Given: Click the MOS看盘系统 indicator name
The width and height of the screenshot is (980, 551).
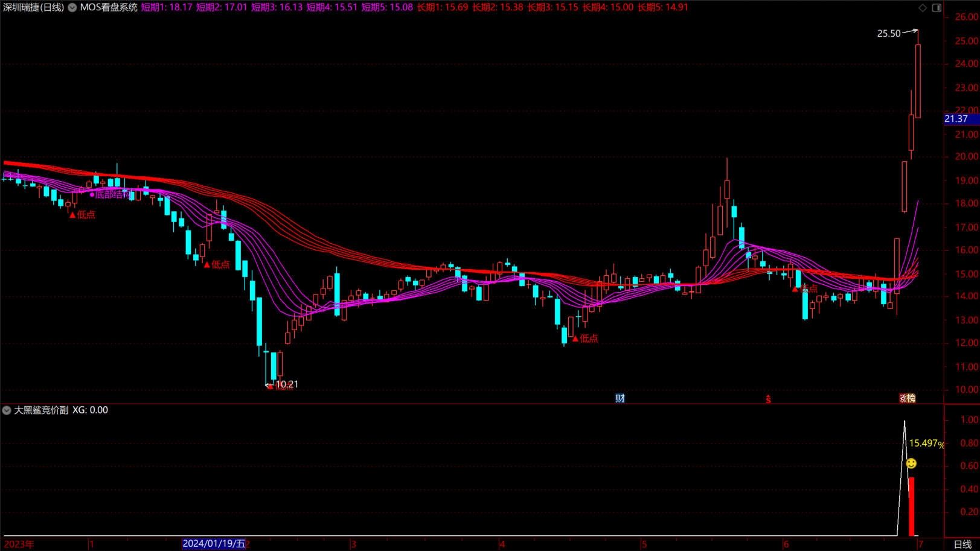Looking at the screenshot, I should coord(109,8).
